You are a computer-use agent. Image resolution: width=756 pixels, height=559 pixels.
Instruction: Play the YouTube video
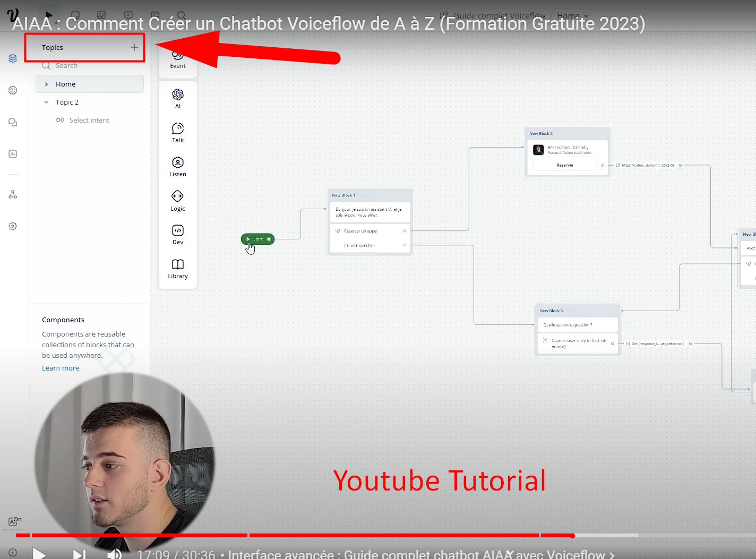coord(39,554)
